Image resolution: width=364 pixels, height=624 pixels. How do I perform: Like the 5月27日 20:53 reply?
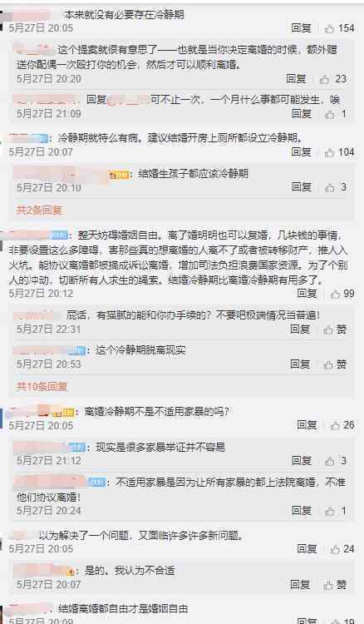click(328, 364)
